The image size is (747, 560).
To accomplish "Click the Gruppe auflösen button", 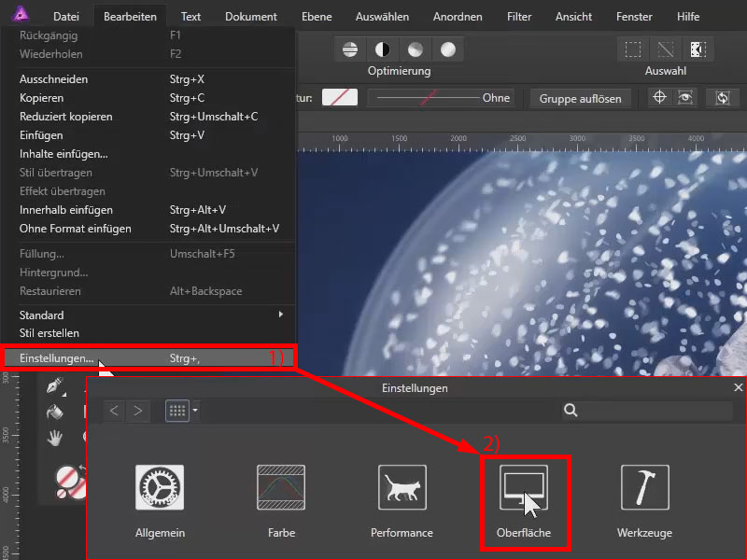I will [x=580, y=99].
